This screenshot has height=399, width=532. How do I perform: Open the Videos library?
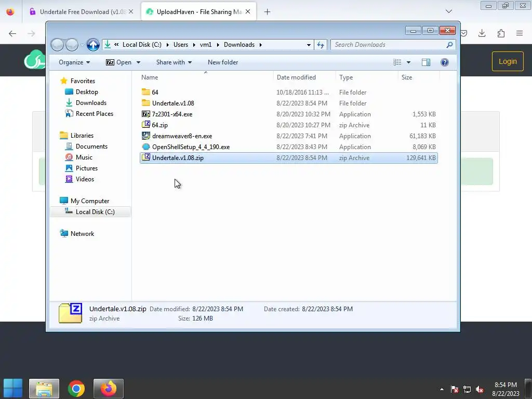pyautogui.click(x=85, y=179)
